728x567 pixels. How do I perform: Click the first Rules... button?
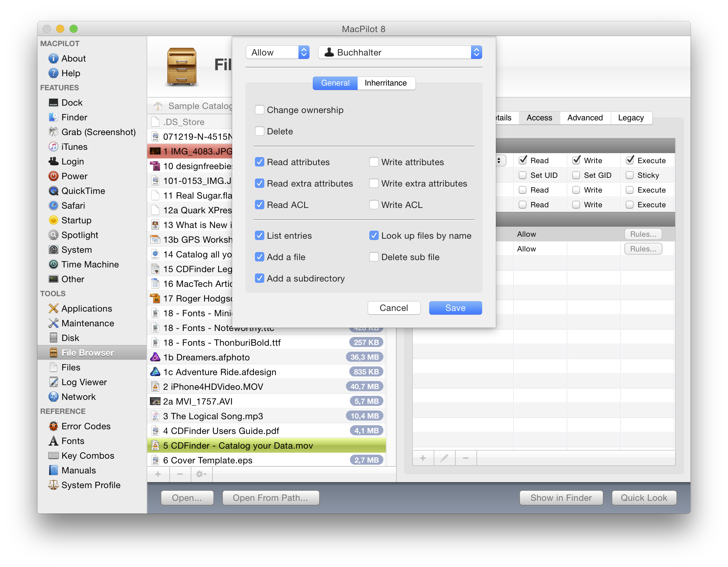point(643,234)
